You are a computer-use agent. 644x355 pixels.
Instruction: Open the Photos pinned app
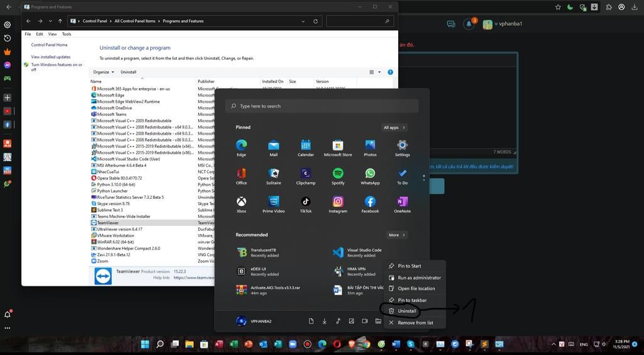coord(370,148)
